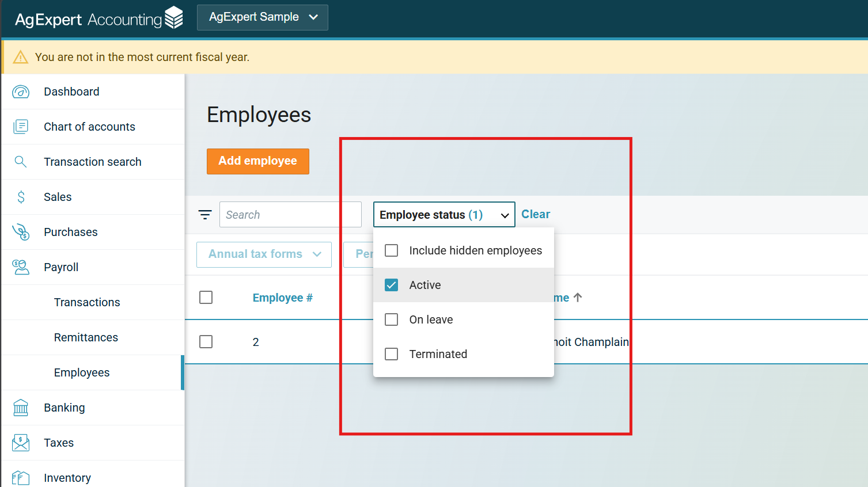Open Transaction search page
The image size is (868, 487).
pos(93,162)
